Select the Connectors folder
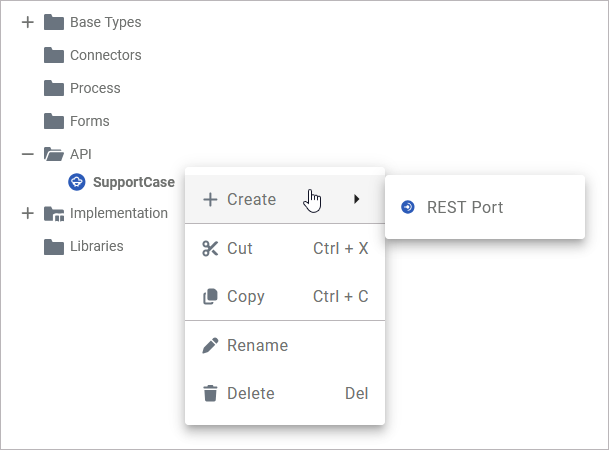Image resolution: width=609 pixels, height=450 pixels. pos(105,55)
